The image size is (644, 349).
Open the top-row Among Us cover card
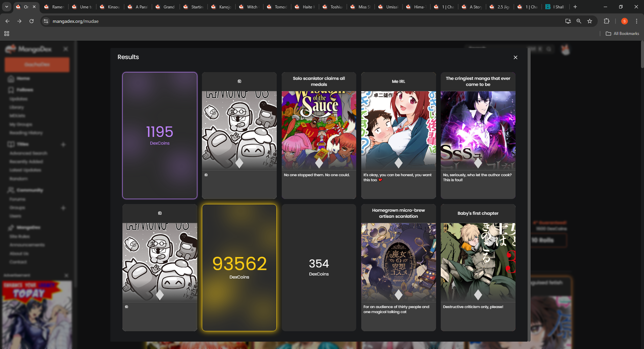click(x=239, y=130)
